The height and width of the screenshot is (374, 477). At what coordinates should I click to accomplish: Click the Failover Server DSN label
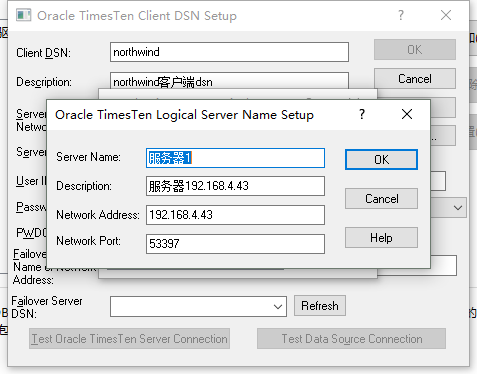click(x=47, y=307)
